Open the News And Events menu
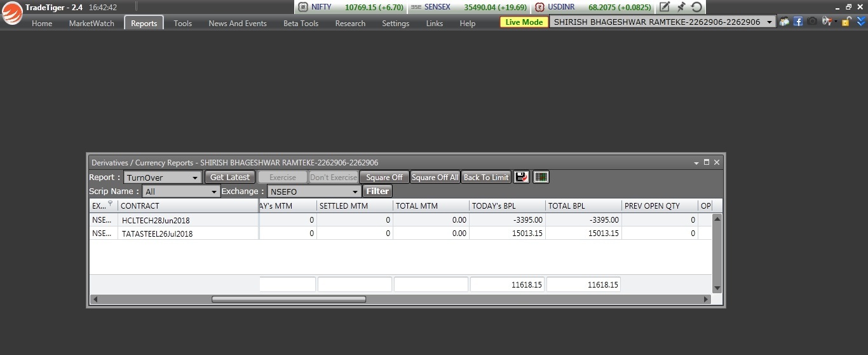868x355 pixels. click(x=238, y=23)
